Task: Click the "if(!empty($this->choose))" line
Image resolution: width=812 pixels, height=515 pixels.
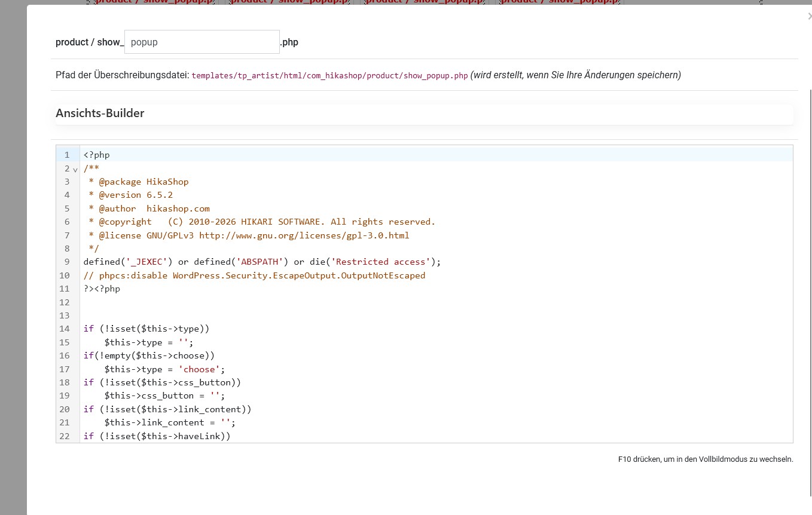Action: click(x=149, y=355)
